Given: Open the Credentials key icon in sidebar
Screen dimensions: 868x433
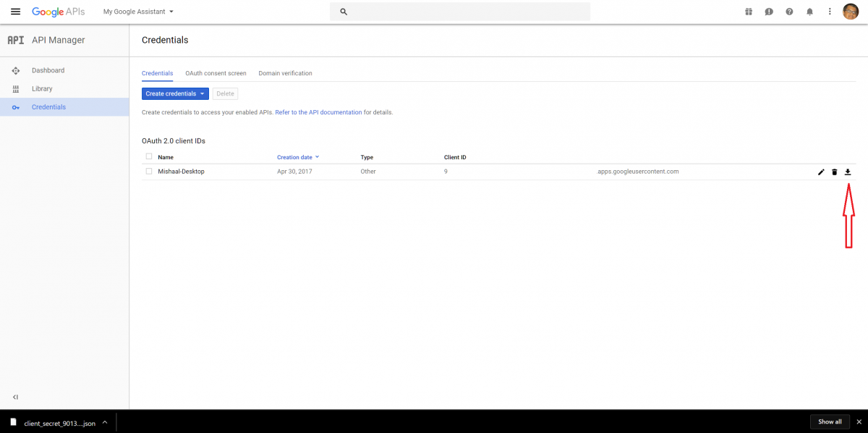Looking at the screenshot, I should click(x=15, y=106).
